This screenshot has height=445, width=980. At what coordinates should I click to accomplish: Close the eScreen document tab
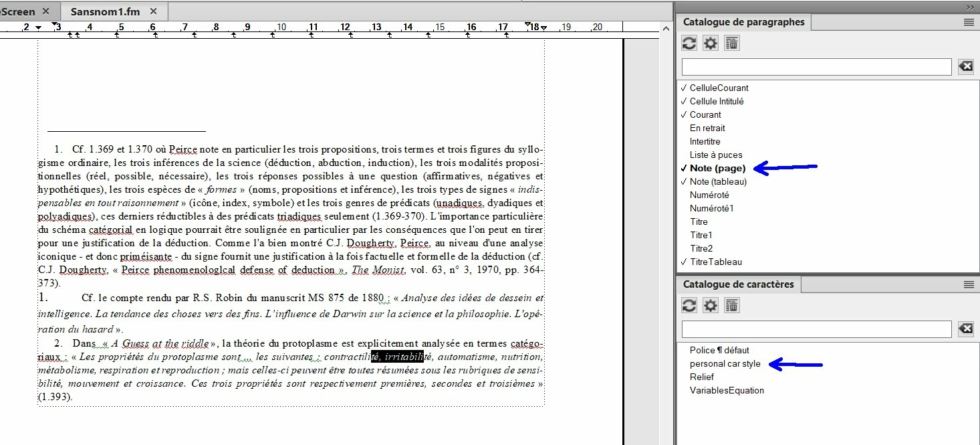click(45, 11)
